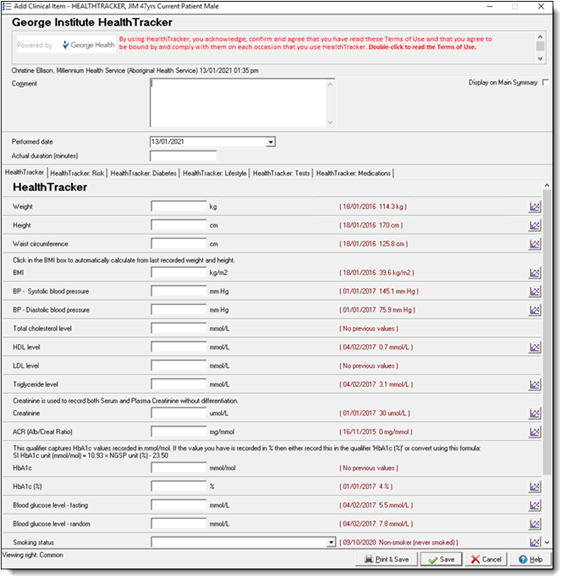Open the Height history graph icon

(534, 225)
